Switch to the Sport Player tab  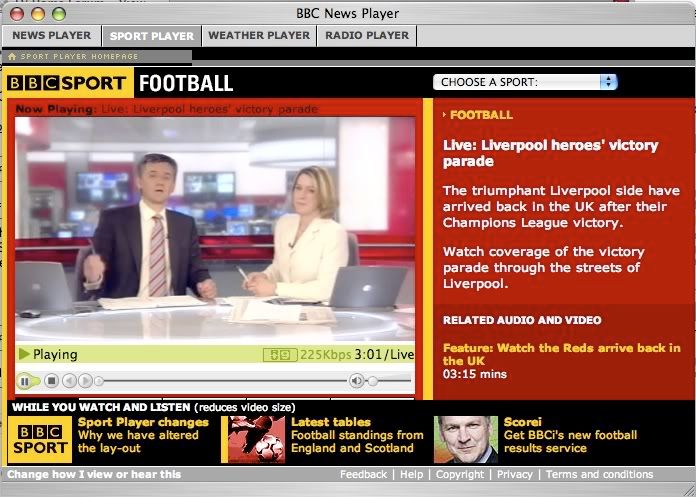click(x=152, y=36)
